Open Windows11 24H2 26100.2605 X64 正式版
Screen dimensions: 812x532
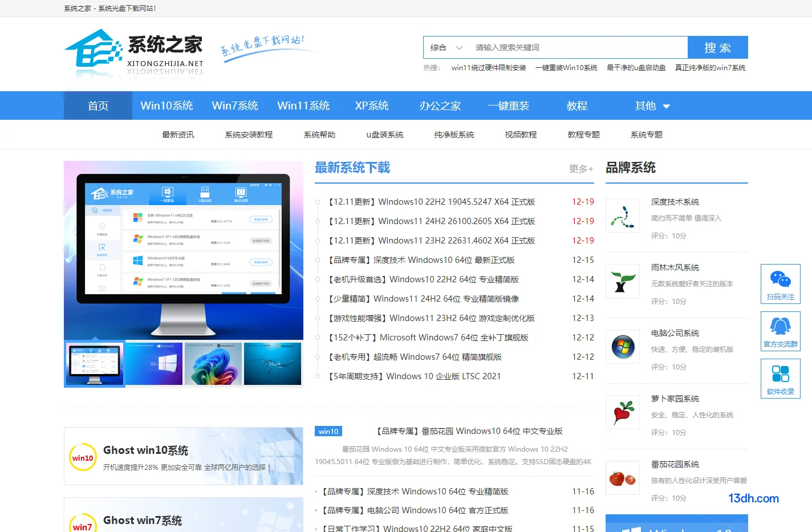coord(431,221)
